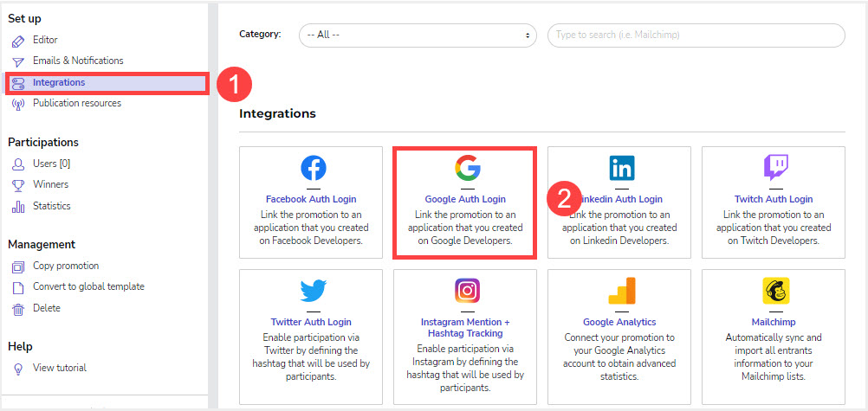Click the Google Developers description text
This screenshot has height=411, width=868.
click(465, 228)
